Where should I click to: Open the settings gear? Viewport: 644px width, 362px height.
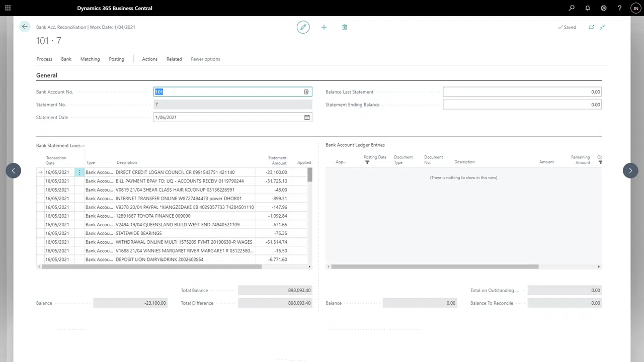pos(604,8)
